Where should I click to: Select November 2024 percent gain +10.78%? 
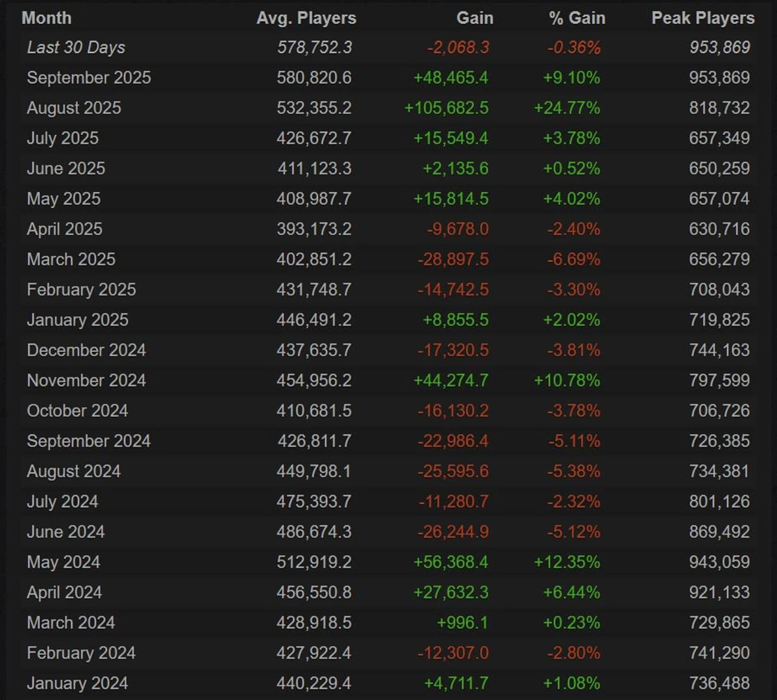point(567,381)
